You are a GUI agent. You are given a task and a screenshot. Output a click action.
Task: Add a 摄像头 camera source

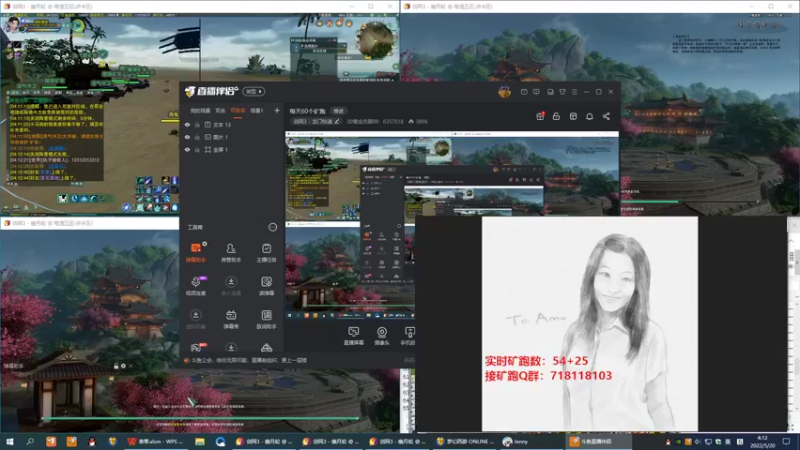(x=382, y=336)
